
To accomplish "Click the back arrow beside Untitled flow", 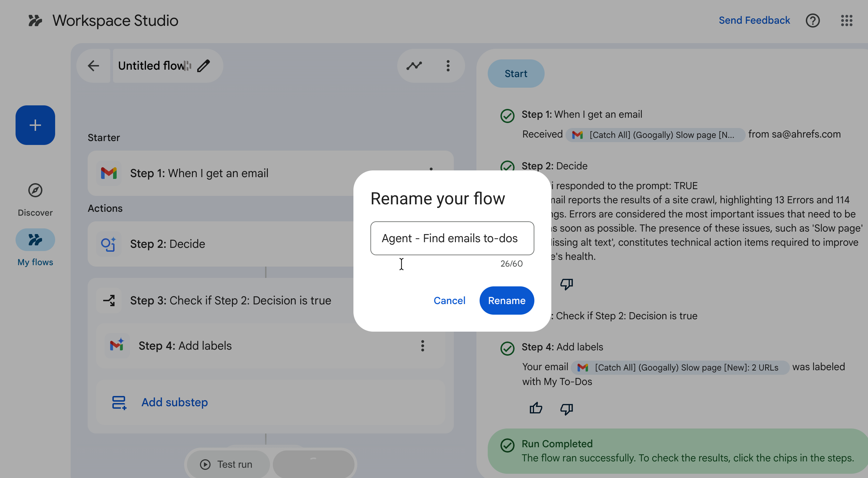I will tap(93, 66).
